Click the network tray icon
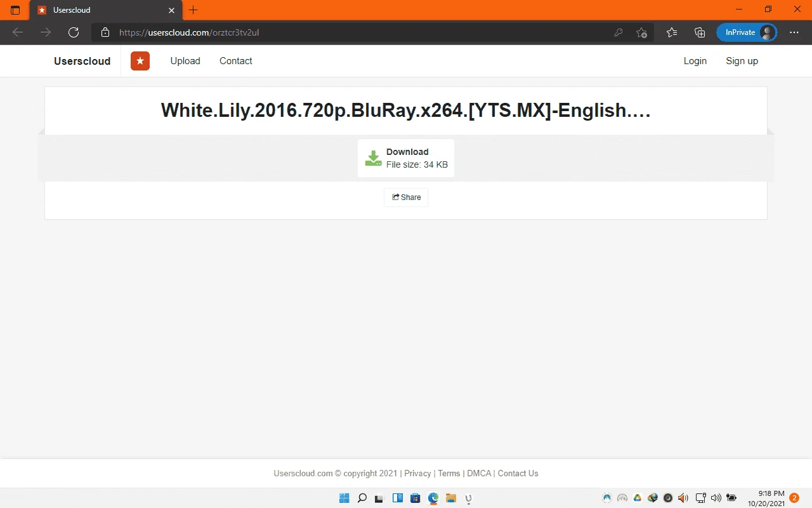Image resolution: width=812 pixels, height=508 pixels. click(x=700, y=498)
